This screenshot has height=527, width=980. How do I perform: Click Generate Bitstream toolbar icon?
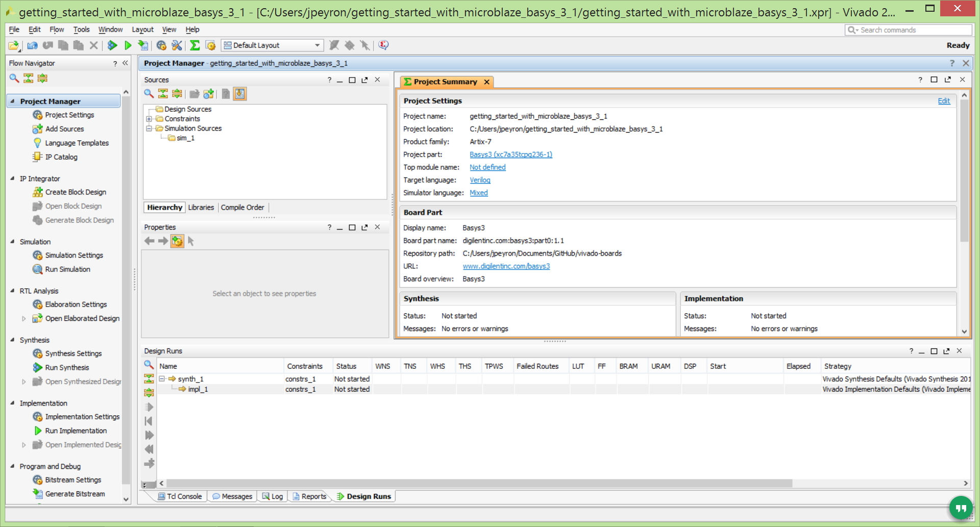pos(143,45)
